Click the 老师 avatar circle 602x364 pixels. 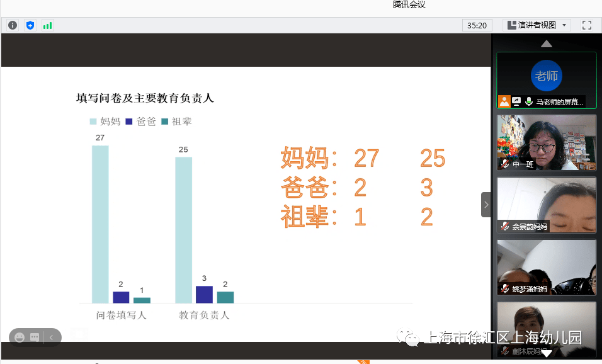546,76
